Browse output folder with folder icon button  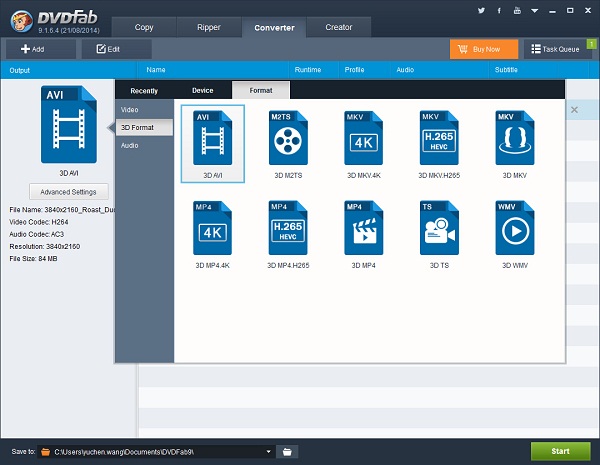287,452
